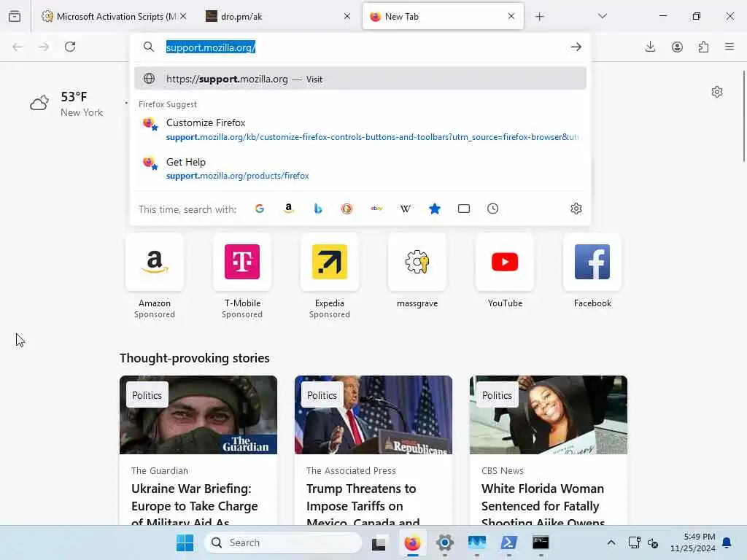Open Task View on the taskbar

[x=379, y=542]
